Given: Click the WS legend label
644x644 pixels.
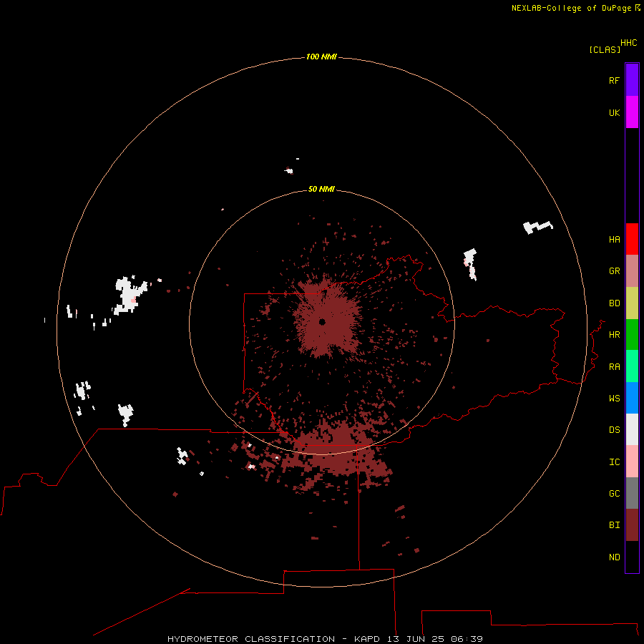Looking at the screenshot, I should pos(614,398).
